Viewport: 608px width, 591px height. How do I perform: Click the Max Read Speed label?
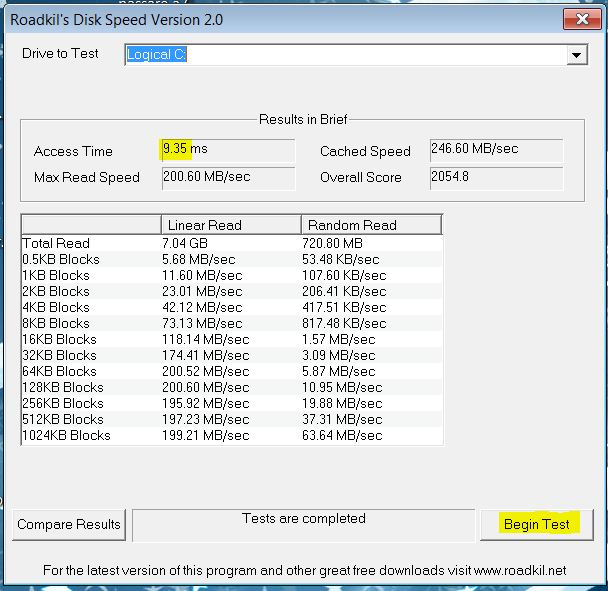coord(87,177)
